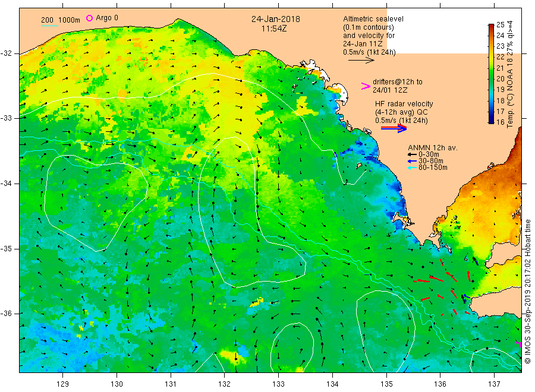Click the magenta drifter arrowhead in the legend
535x392 pixels.
click(366, 86)
